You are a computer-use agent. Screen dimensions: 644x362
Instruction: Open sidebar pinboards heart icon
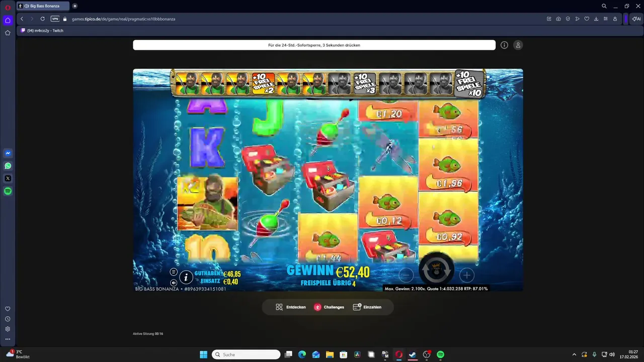click(x=8, y=309)
